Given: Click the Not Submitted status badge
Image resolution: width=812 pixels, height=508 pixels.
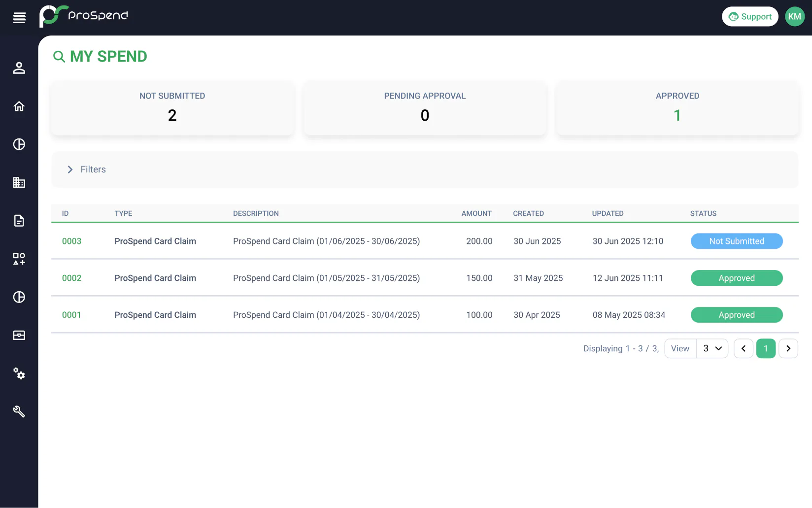Looking at the screenshot, I should (737, 241).
